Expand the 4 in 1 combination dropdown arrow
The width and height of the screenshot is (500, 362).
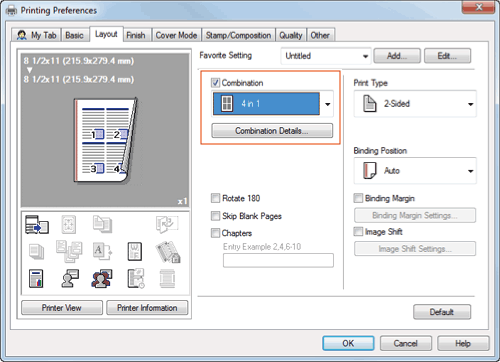[x=328, y=104]
